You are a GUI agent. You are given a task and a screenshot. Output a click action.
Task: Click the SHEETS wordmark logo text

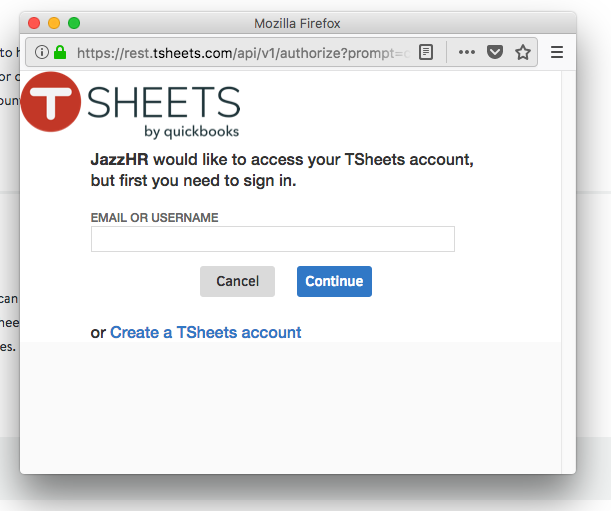coord(164,102)
